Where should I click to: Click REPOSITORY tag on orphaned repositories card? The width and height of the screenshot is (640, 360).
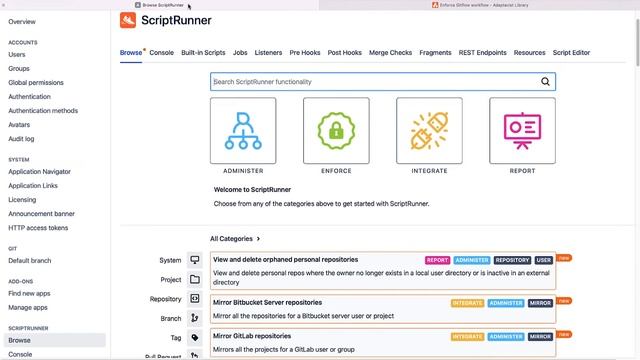click(x=512, y=260)
